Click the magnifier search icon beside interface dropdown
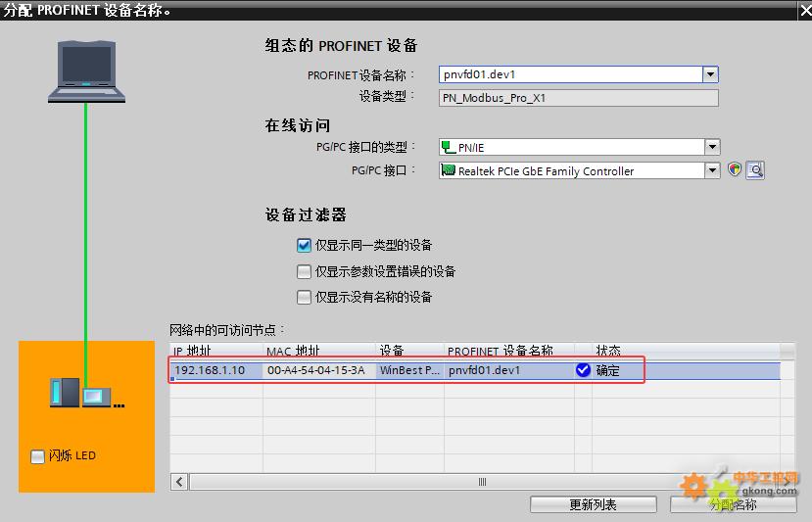The height and width of the screenshot is (522, 812). pyautogui.click(x=754, y=170)
